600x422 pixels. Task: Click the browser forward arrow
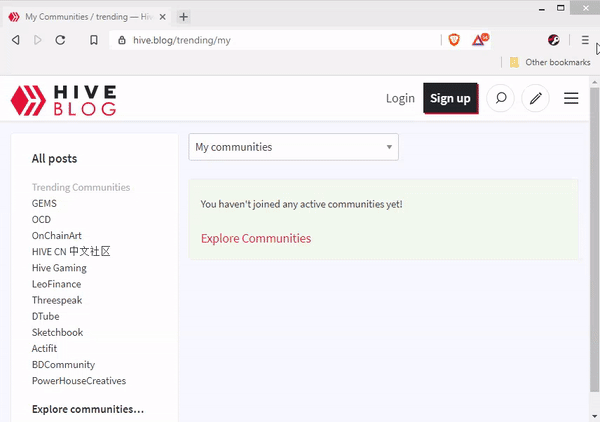[38, 40]
